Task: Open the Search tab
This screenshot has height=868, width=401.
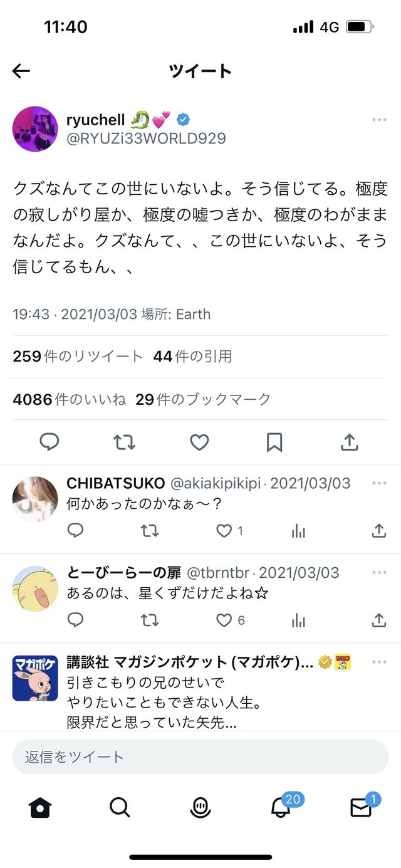Action: click(x=120, y=808)
